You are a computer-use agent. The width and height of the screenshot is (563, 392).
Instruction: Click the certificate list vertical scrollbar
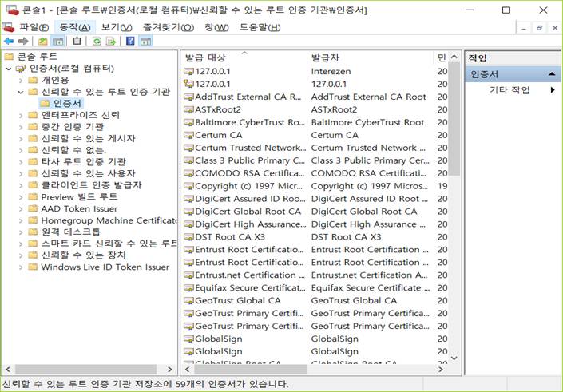454,240
